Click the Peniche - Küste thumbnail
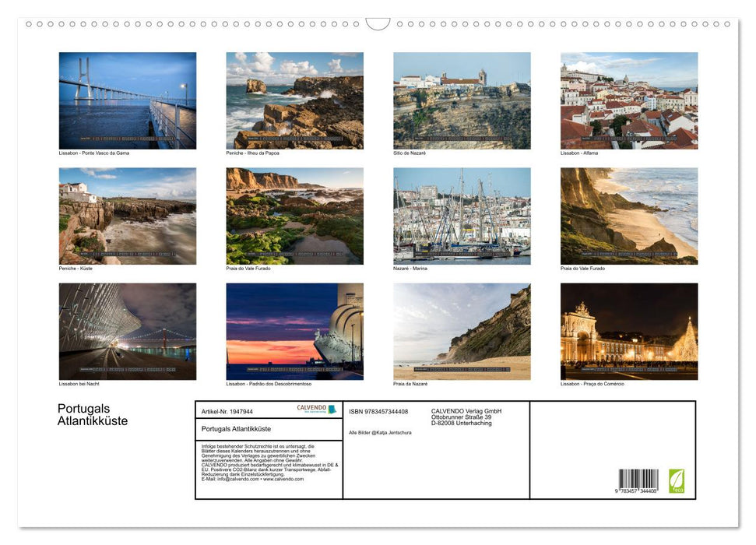Image resolution: width=756 pixels, height=545 pixels. point(128,215)
